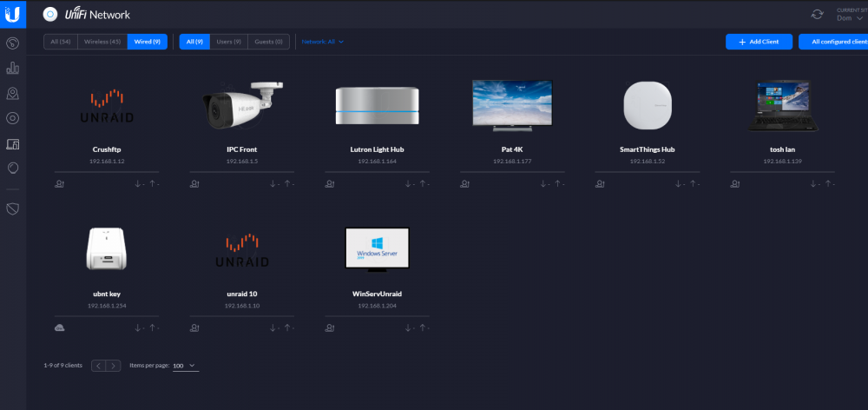Click the 1-9 of 9 clients text
This screenshot has width=868, height=410.
tap(63, 366)
